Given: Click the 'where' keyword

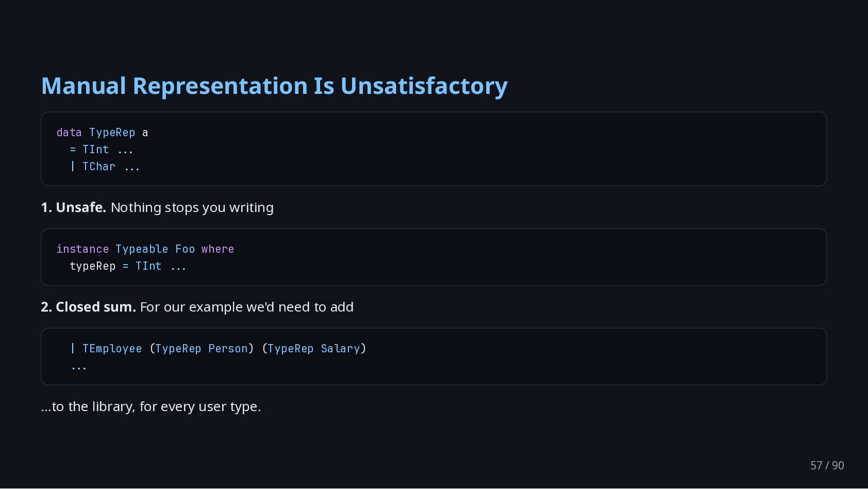Looking at the screenshot, I should click(218, 249).
